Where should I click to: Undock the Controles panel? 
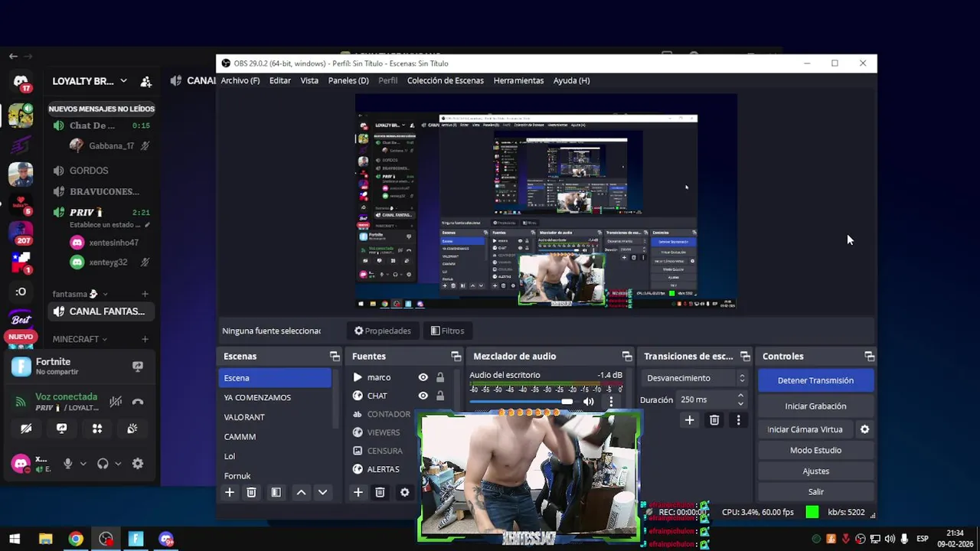coord(869,357)
